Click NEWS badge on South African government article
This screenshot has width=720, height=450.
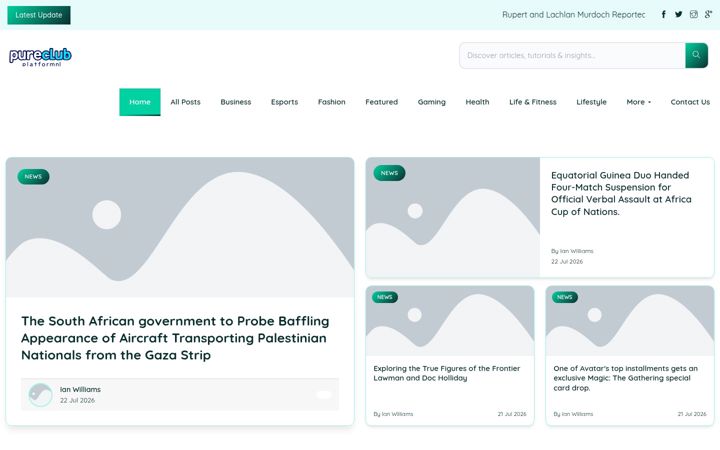[33, 176]
